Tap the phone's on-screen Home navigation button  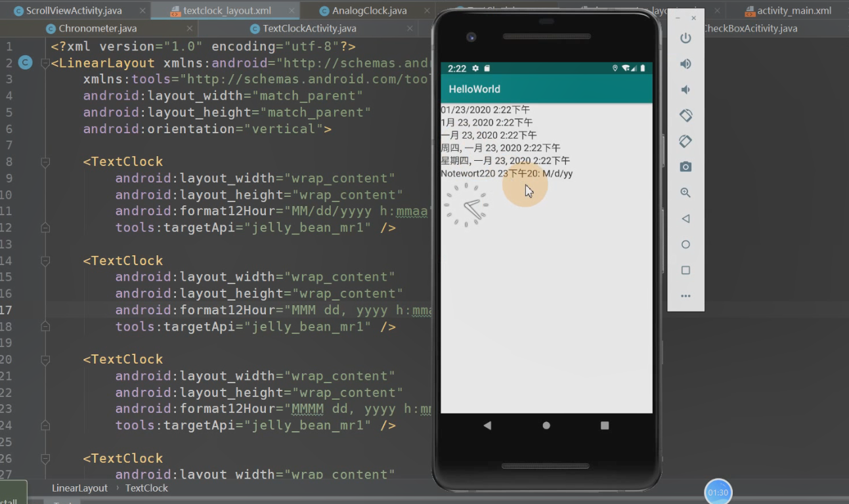click(546, 425)
